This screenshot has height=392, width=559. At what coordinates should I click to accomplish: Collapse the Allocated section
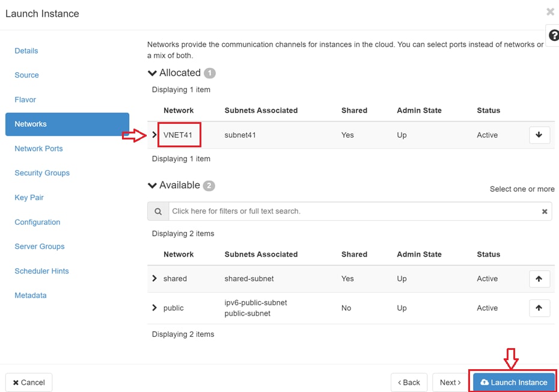click(x=152, y=73)
